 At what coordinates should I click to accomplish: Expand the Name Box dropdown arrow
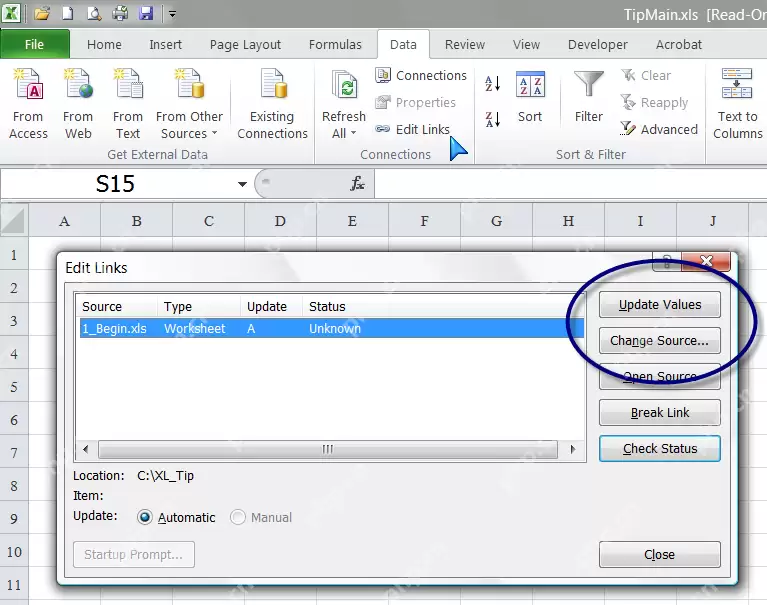click(242, 184)
